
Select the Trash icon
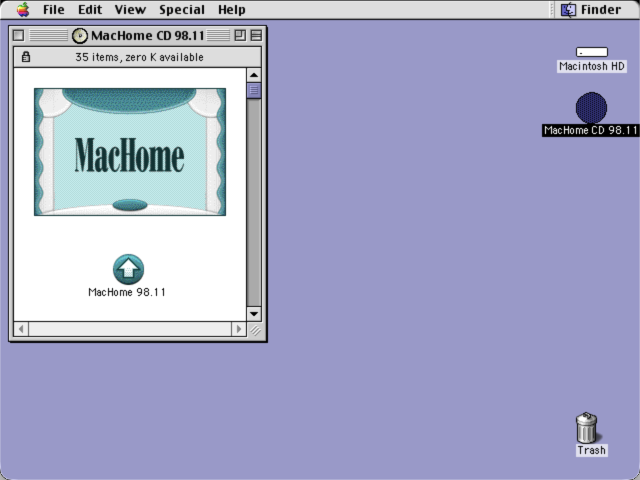click(587, 427)
